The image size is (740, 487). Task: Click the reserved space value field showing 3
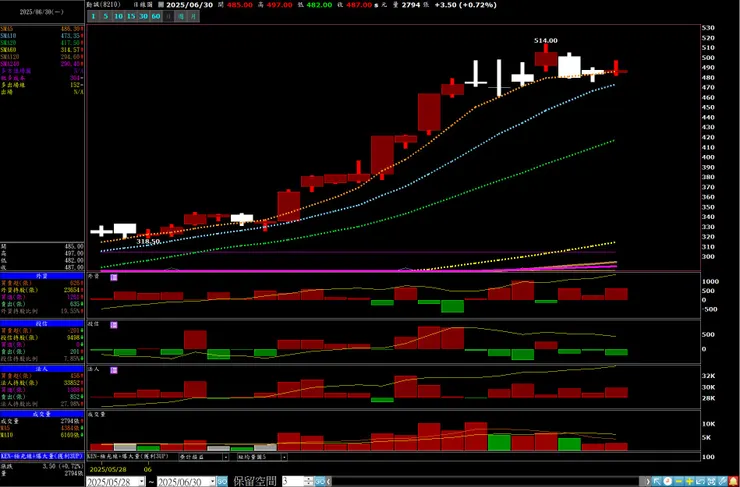[293, 482]
